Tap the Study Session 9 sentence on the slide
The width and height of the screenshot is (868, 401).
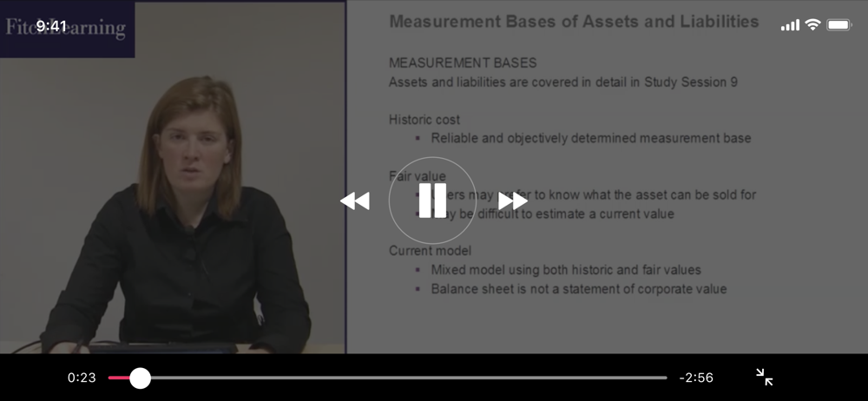tap(563, 82)
